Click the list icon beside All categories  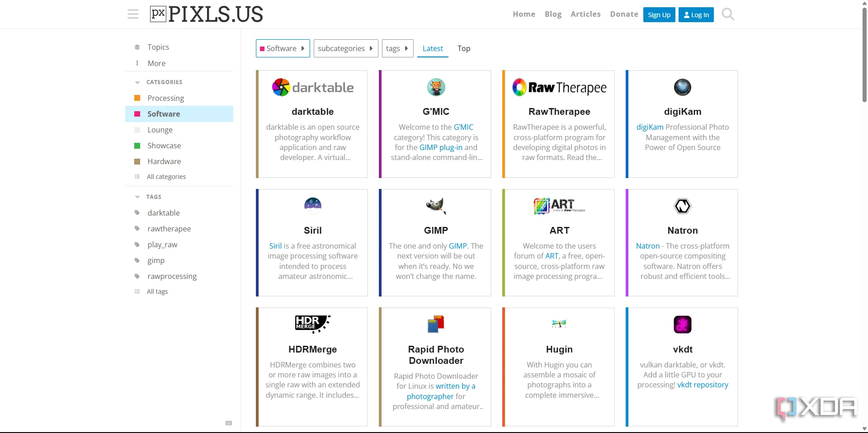click(x=137, y=177)
